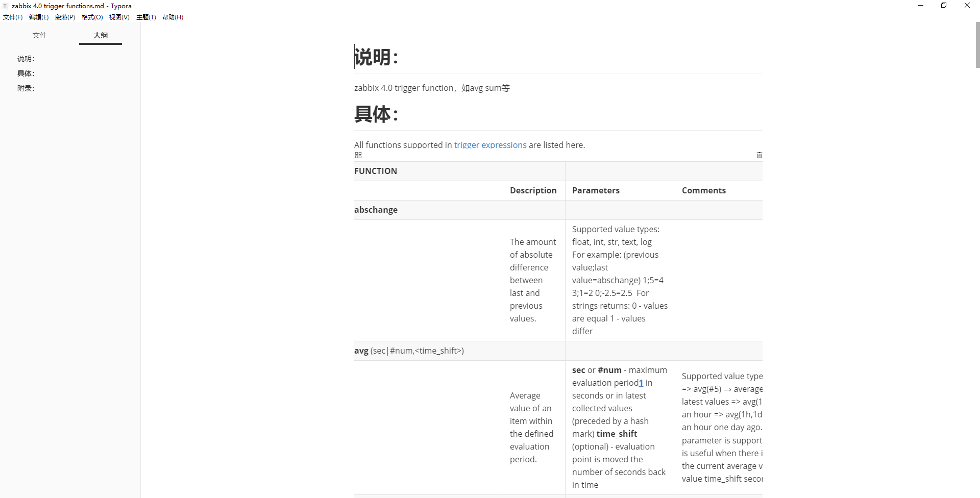
Task: Open the 文件(F) menu
Action: [x=13, y=17]
